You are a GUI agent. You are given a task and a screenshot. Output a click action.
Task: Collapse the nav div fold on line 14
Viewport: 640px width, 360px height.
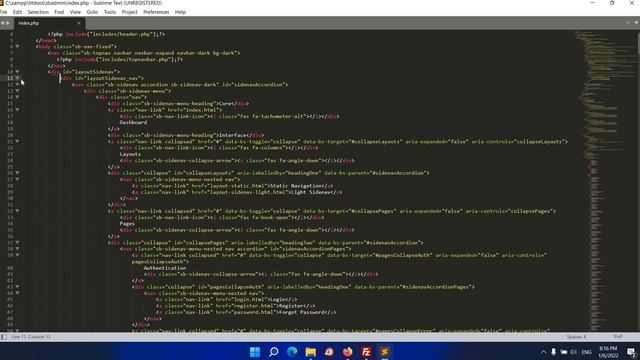tap(18, 97)
